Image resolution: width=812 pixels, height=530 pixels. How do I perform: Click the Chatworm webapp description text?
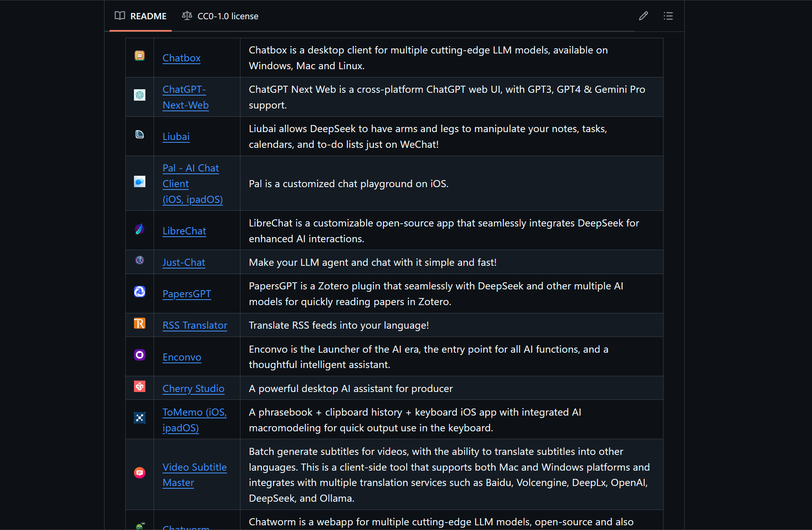[441, 522]
